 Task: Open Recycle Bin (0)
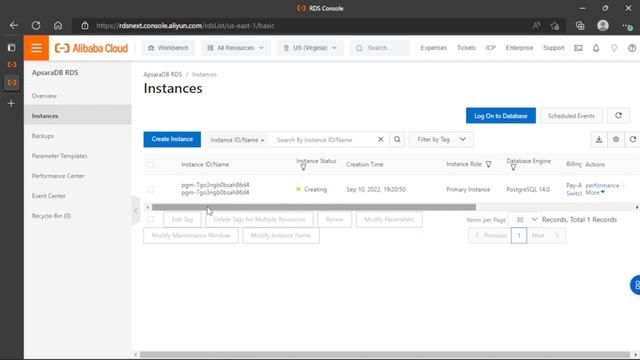click(x=51, y=216)
